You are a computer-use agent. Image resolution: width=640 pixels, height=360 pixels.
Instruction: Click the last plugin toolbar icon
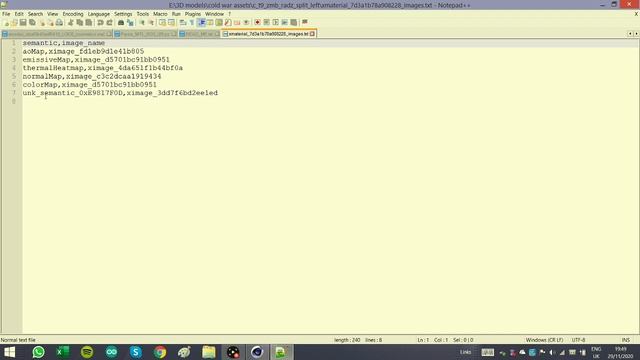(x=305, y=22)
